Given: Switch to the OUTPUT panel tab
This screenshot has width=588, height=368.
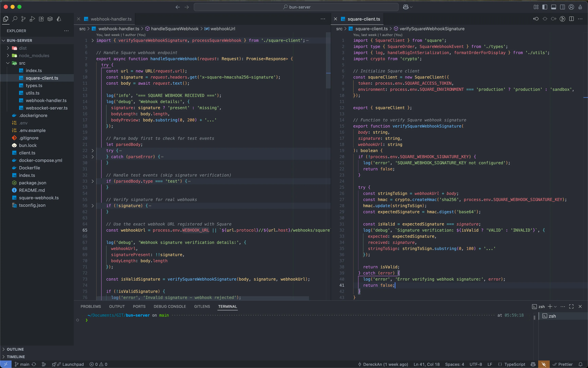Looking at the screenshot, I should click(117, 306).
